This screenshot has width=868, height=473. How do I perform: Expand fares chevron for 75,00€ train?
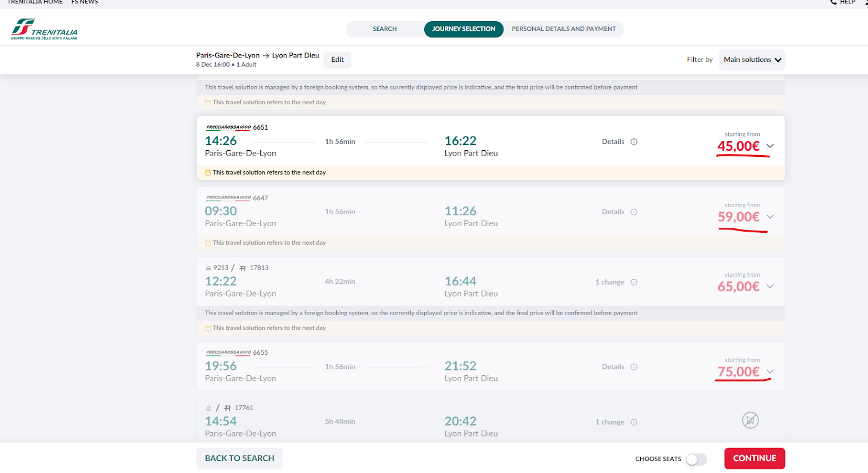(770, 372)
